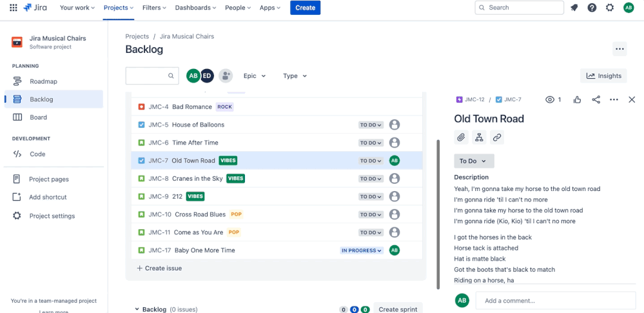Screen dimensions: 644x313
Task: Click the add child issue icon
Action: click(x=479, y=137)
